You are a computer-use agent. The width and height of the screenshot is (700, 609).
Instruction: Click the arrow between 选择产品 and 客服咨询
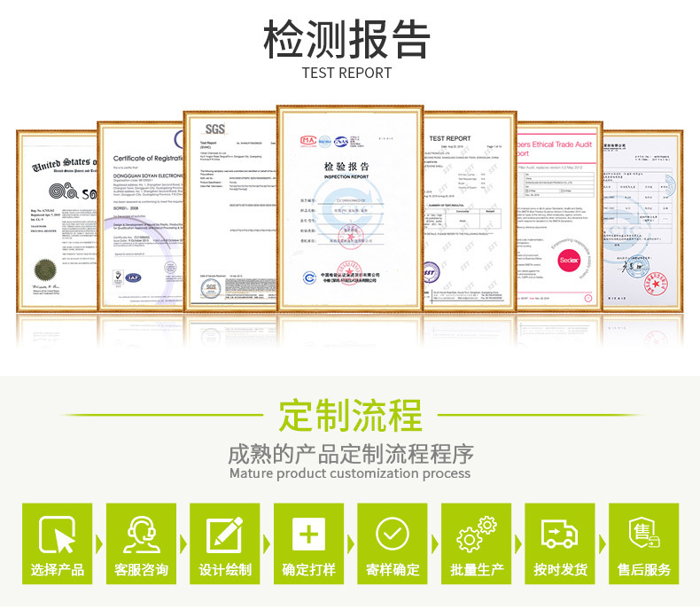coord(99,544)
